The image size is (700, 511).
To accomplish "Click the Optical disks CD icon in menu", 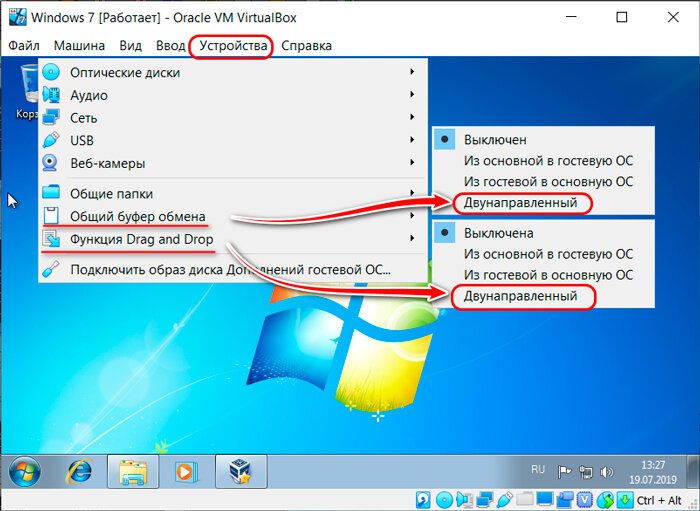I will 51,72.
